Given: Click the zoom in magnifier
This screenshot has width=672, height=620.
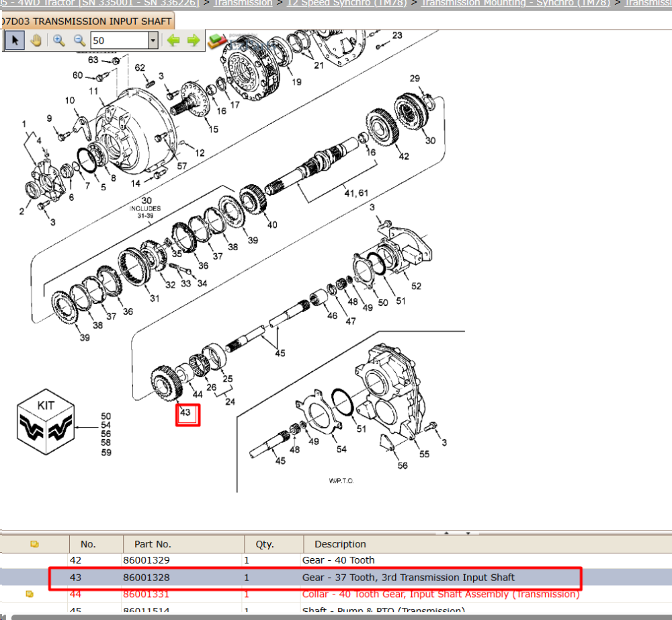Looking at the screenshot, I should pyautogui.click(x=58, y=41).
